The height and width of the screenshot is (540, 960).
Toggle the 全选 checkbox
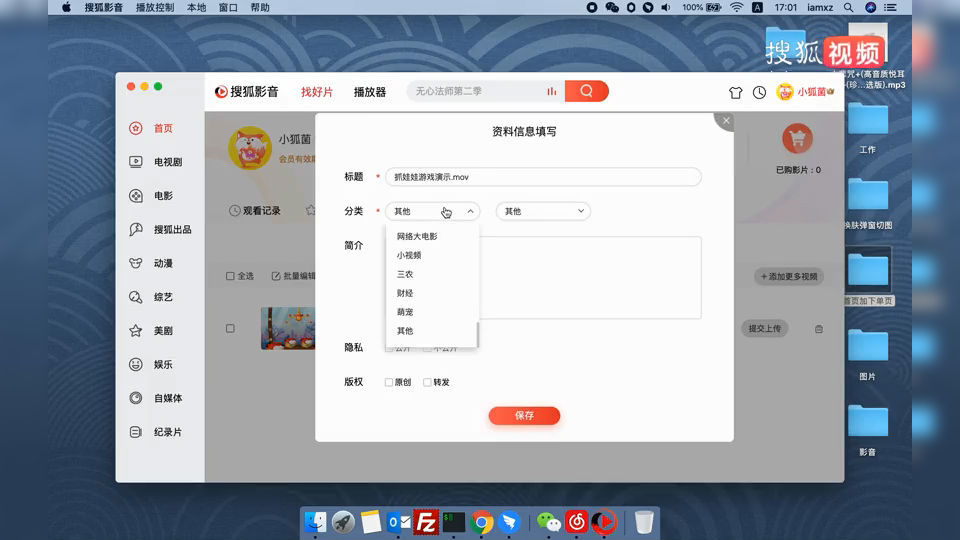230,276
